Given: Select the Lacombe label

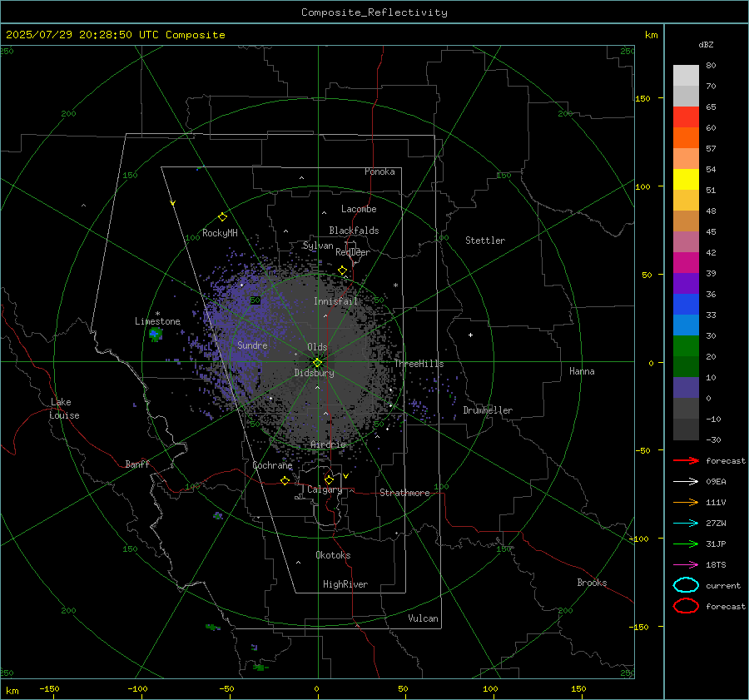Looking at the screenshot, I should tap(359, 209).
